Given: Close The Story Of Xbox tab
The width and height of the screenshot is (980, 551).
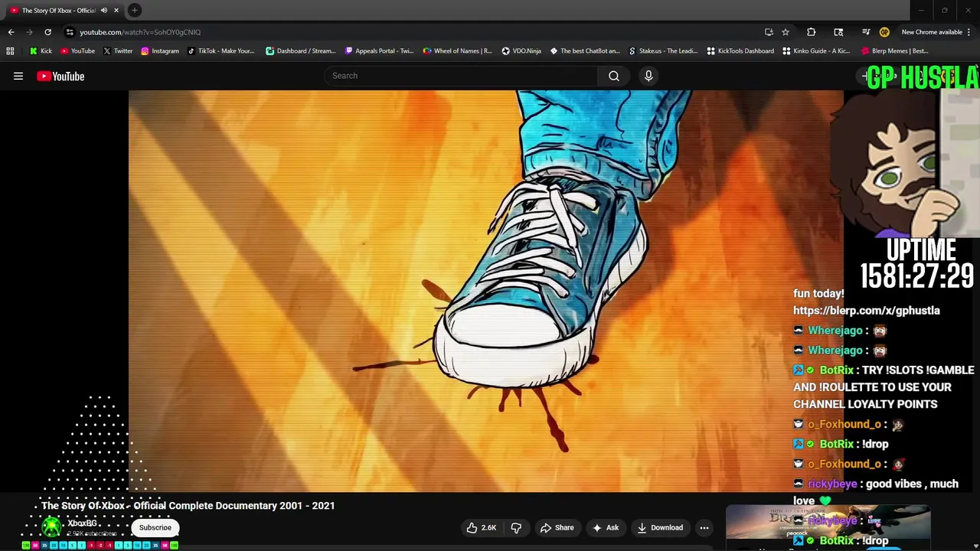Looking at the screenshot, I should point(116,11).
